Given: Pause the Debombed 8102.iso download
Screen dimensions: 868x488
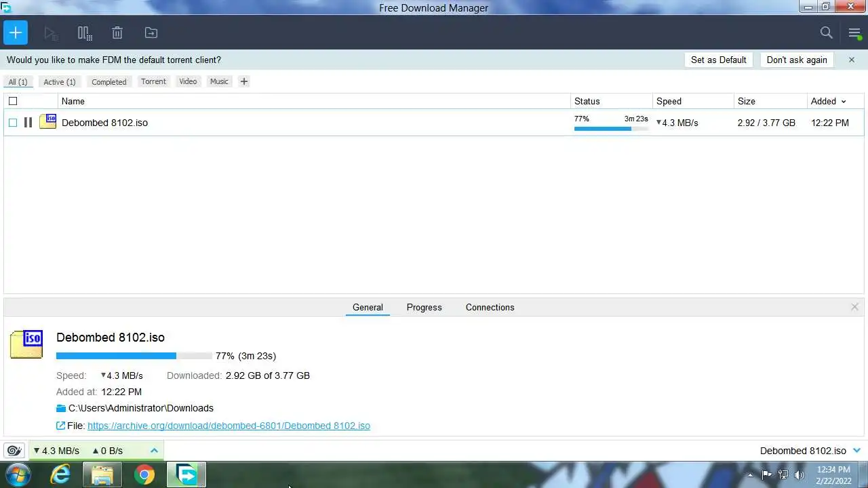Looking at the screenshot, I should point(28,123).
